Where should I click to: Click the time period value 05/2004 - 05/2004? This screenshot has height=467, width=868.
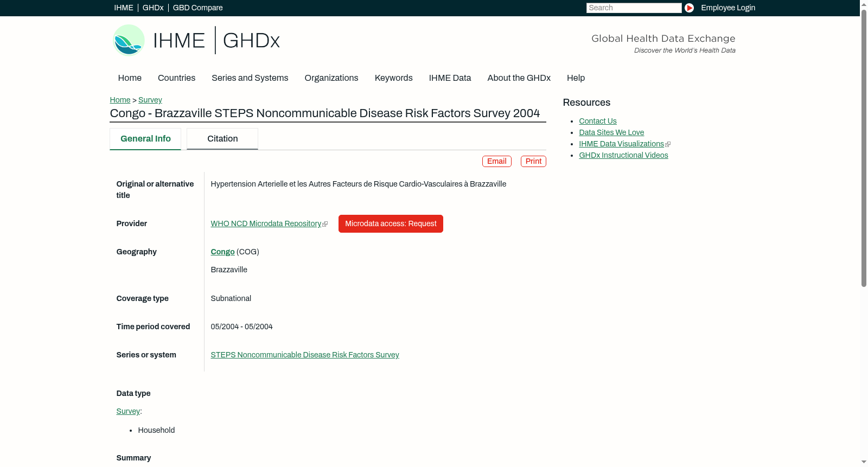(x=241, y=327)
